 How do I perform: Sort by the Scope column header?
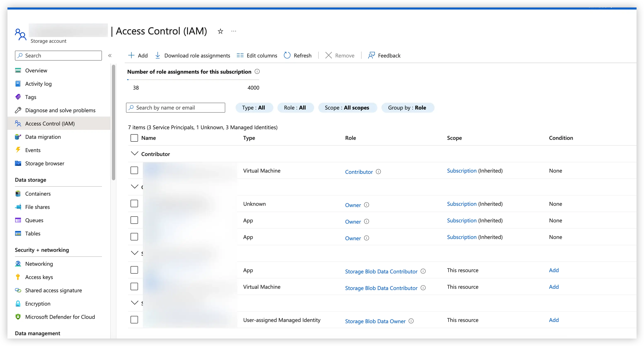point(454,138)
